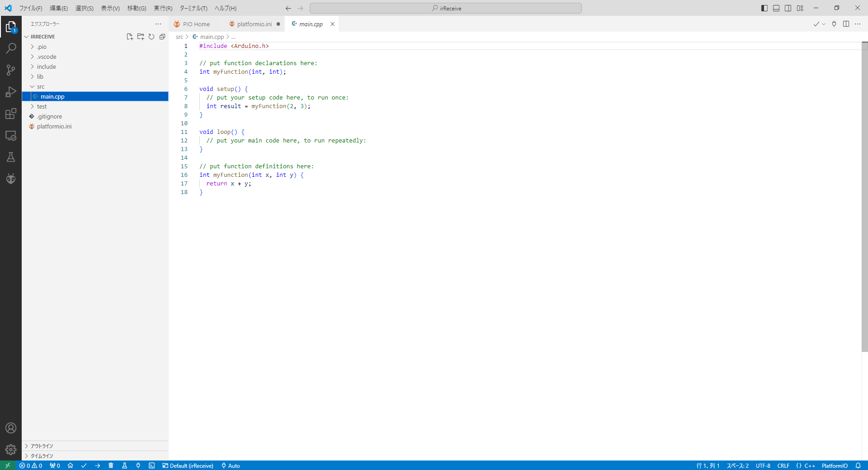Open the Run and Debug view
The width and height of the screenshot is (868, 470).
[11, 92]
